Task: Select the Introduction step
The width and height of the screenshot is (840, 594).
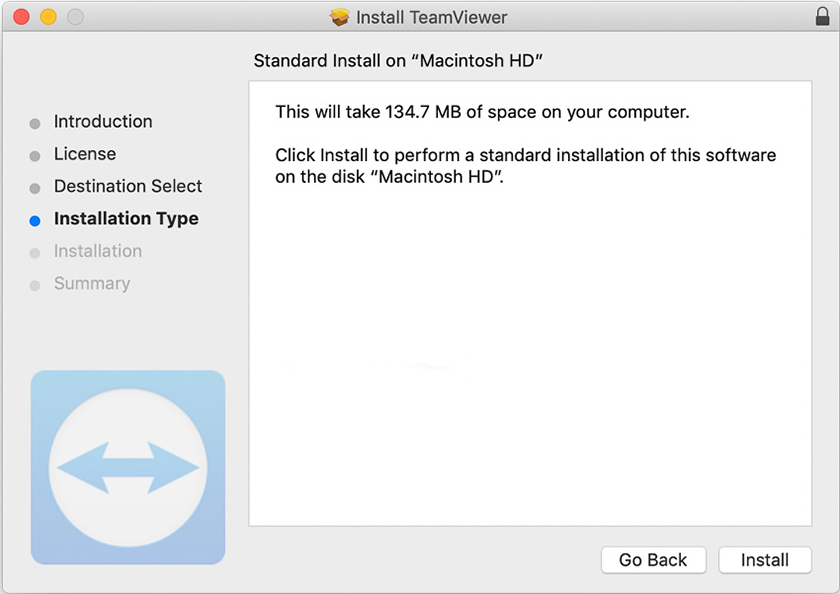Action: pyautogui.click(x=102, y=121)
